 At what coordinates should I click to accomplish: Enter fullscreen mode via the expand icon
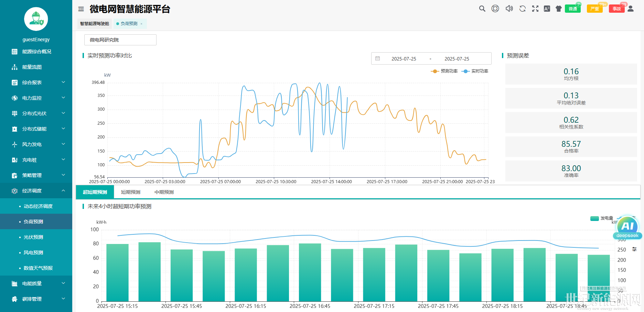pos(535,9)
